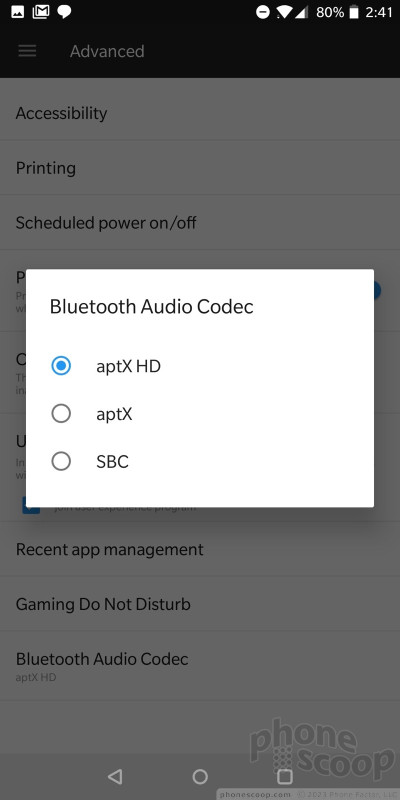400x800 pixels.
Task: Select the aptX HD radio button
Action: (61, 366)
